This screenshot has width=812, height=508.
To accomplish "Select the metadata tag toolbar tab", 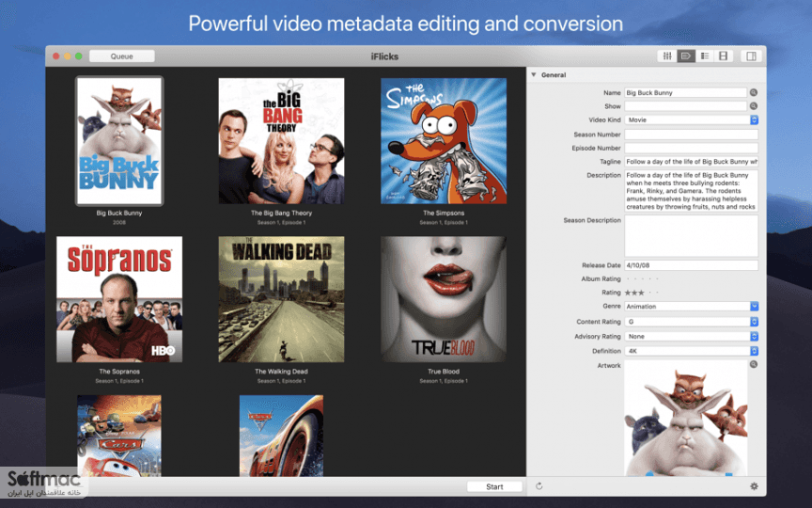I will (x=686, y=56).
